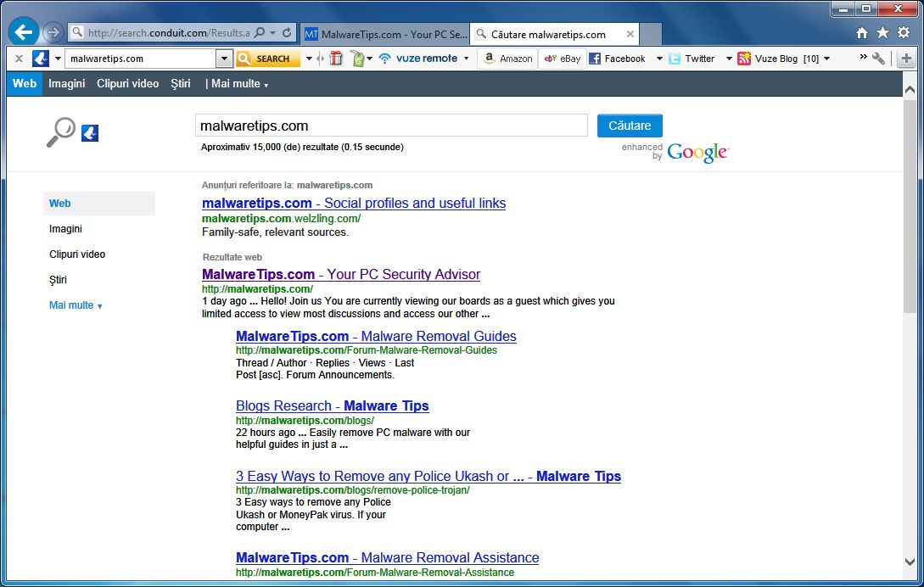
Task: Expand the Facebook toolbar dropdown arrow
Action: (x=659, y=59)
